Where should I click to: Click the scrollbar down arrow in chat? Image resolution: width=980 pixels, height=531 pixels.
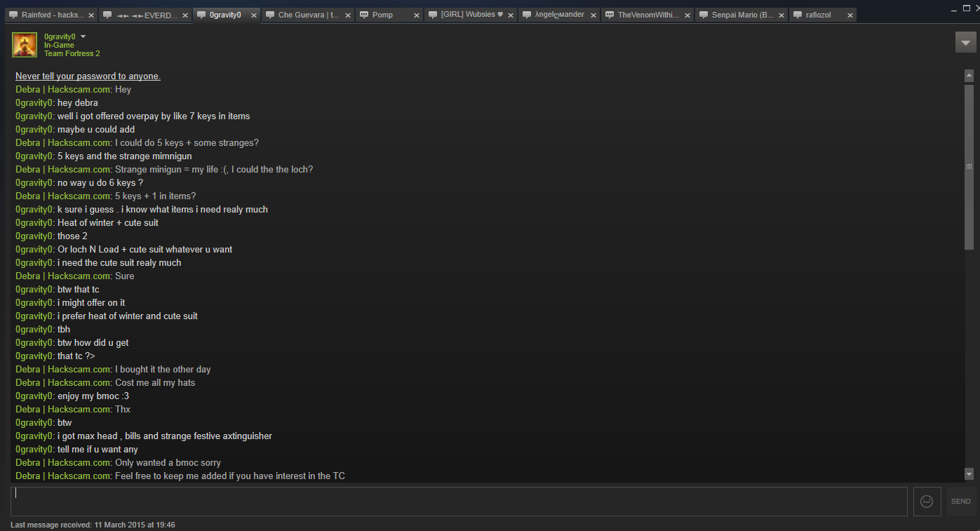(x=969, y=473)
